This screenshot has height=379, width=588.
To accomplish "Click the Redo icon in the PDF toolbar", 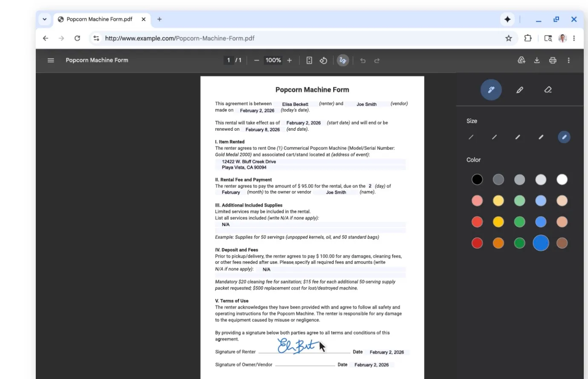I will click(x=377, y=60).
